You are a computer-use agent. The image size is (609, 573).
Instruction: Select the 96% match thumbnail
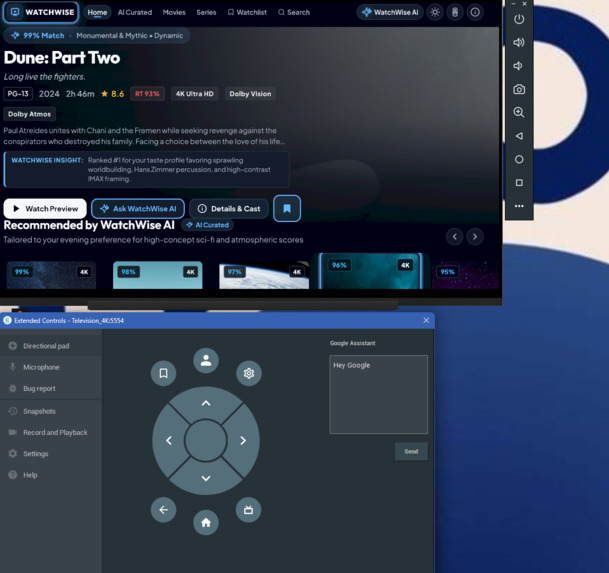click(x=371, y=271)
